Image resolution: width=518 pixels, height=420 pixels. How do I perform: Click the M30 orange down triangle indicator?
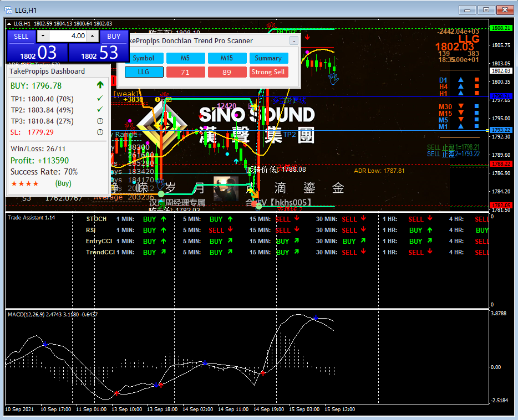461,106
